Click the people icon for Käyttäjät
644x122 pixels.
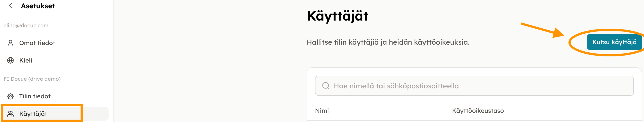tap(10, 114)
